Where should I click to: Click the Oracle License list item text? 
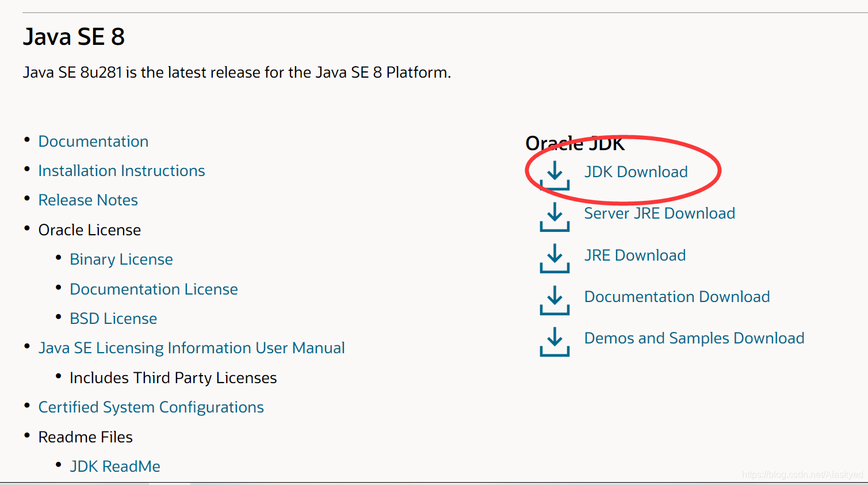(89, 230)
